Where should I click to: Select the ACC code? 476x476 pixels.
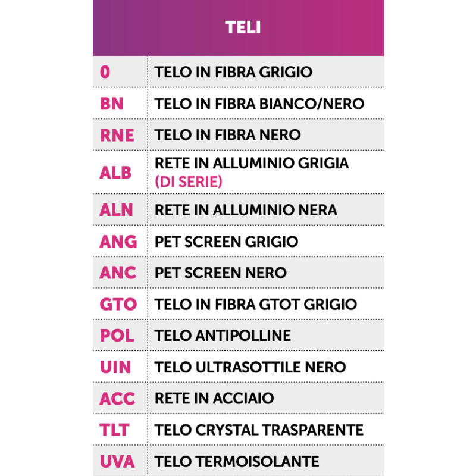point(117,399)
